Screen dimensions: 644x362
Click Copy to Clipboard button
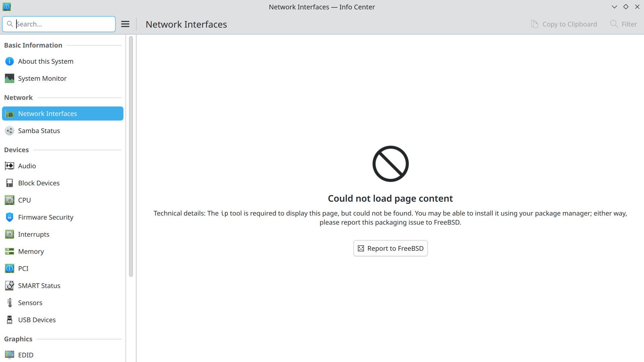tap(564, 24)
